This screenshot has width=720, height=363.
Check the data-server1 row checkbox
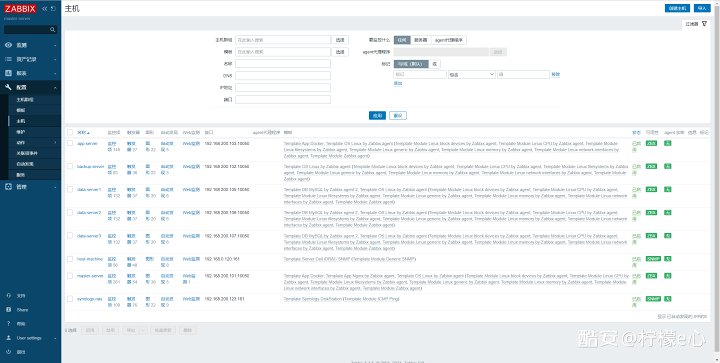click(70, 189)
